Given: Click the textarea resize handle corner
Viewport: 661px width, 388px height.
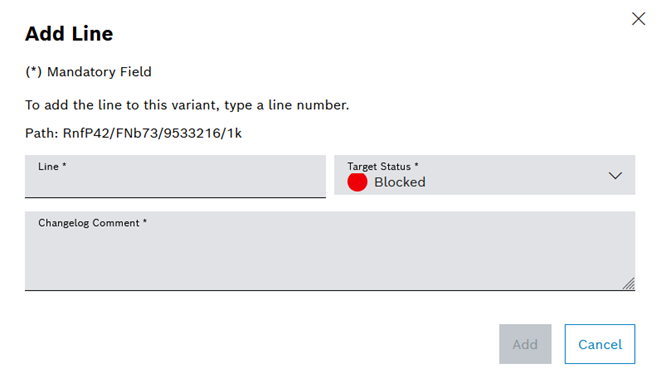Looking at the screenshot, I should point(629,284).
